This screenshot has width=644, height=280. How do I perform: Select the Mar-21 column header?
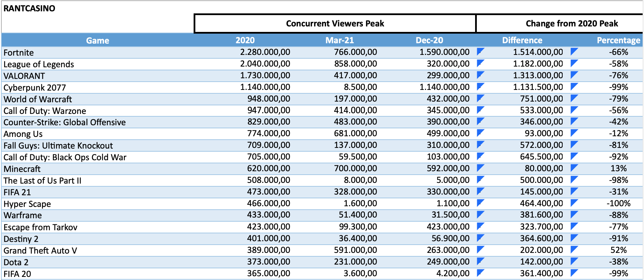click(339, 40)
